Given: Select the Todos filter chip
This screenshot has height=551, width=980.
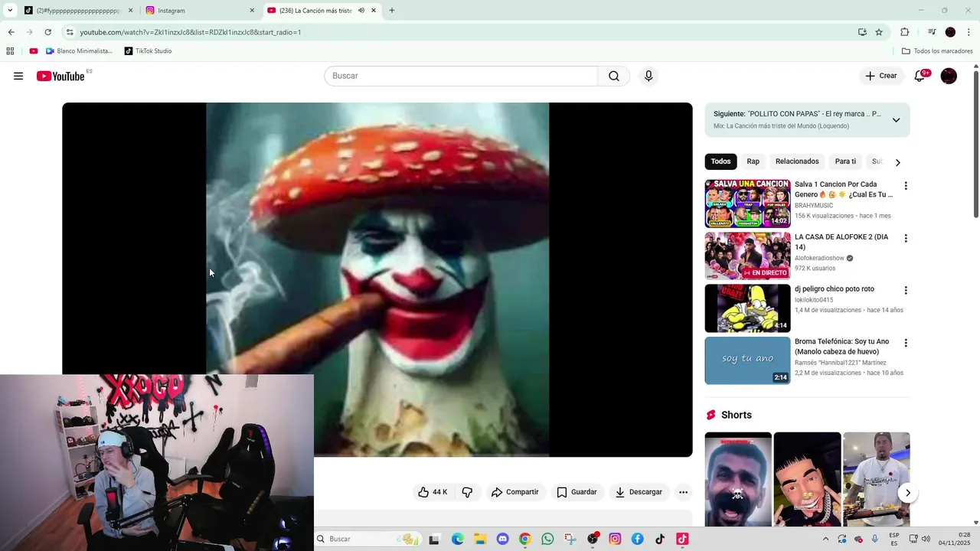Looking at the screenshot, I should [720, 161].
